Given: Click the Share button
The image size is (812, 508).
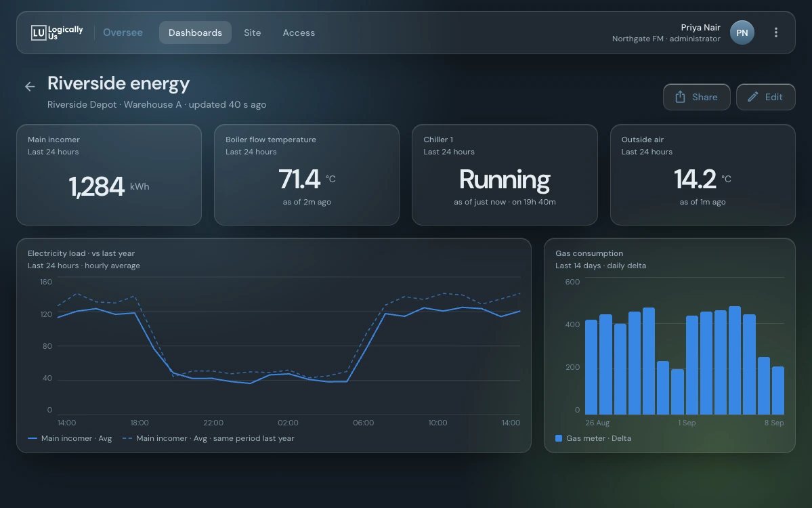Looking at the screenshot, I should pyautogui.click(x=696, y=97).
